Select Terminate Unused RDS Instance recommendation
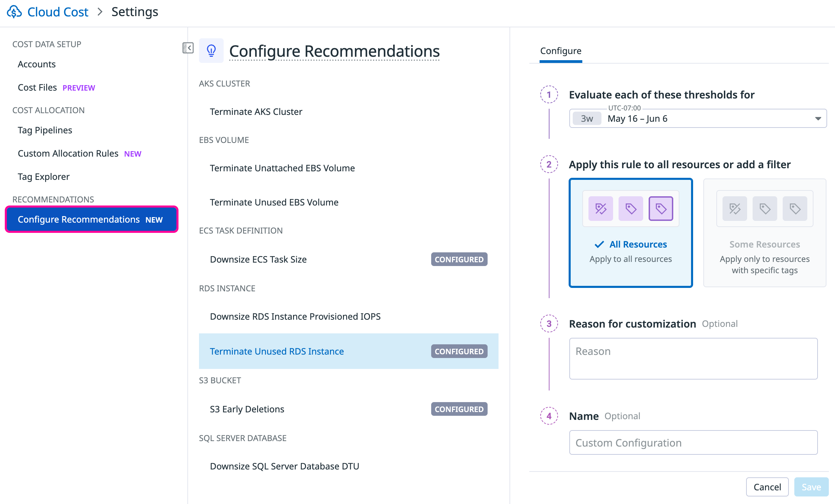 coord(277,352)
